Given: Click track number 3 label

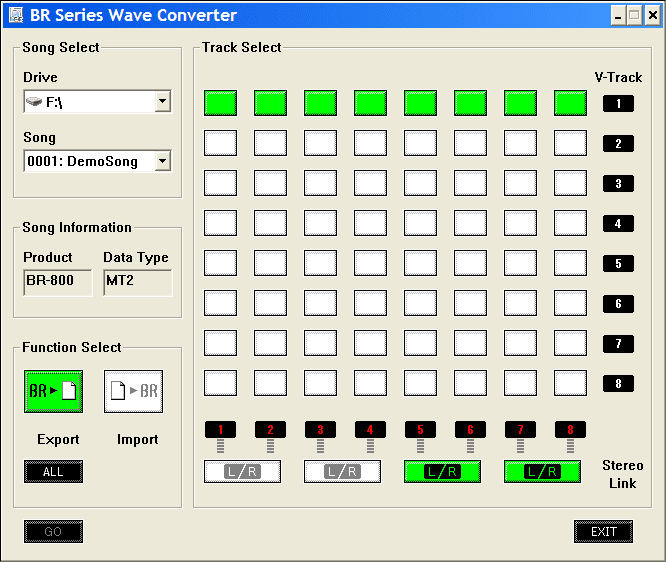Looking at the screenshot, I should pyautogui.click(x=320, y=429).
